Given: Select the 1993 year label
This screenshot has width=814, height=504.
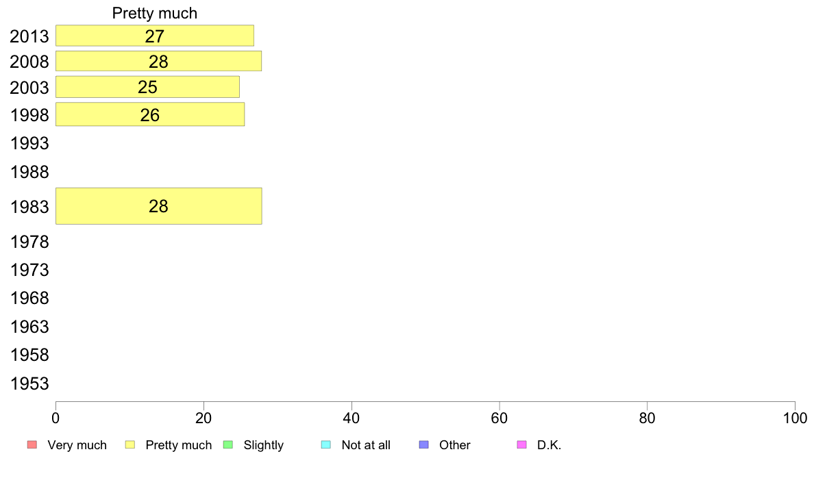Looking at the screenshot, I should tap(29, 144).
